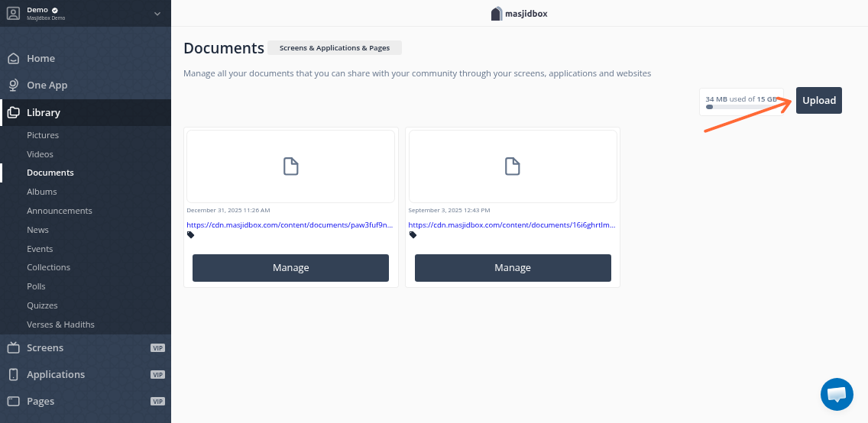Click the "September 3, 2025 12:43 PM" timestamp
Viewport: 868px width, 423px height.
449,210
